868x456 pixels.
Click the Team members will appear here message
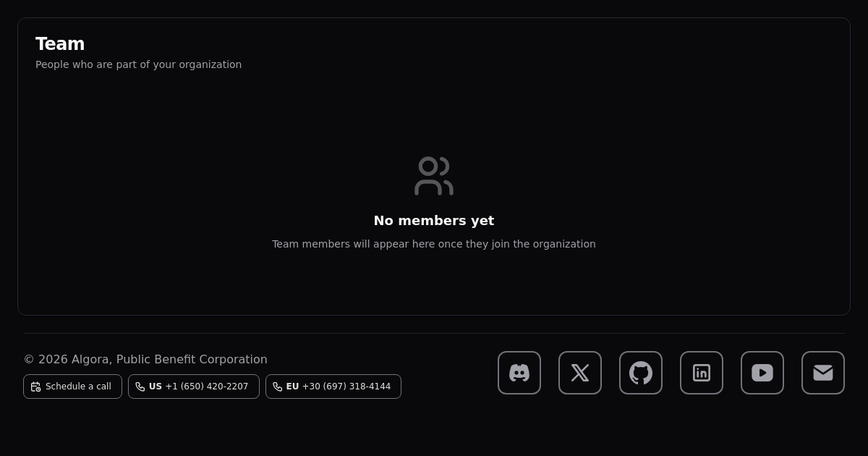click(x=434, y=244)
